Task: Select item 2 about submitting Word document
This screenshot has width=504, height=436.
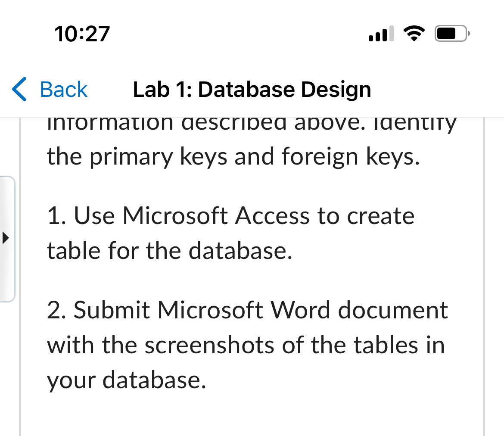Action: (247, 345)
